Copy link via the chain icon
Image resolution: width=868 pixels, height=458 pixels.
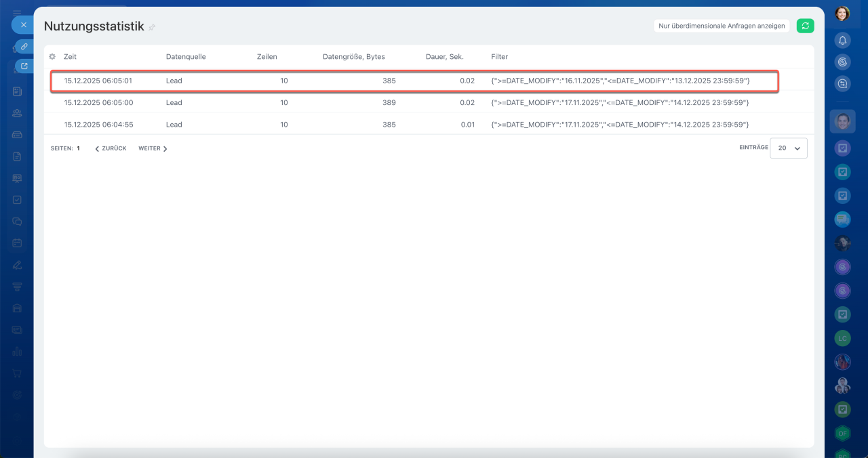24,46
